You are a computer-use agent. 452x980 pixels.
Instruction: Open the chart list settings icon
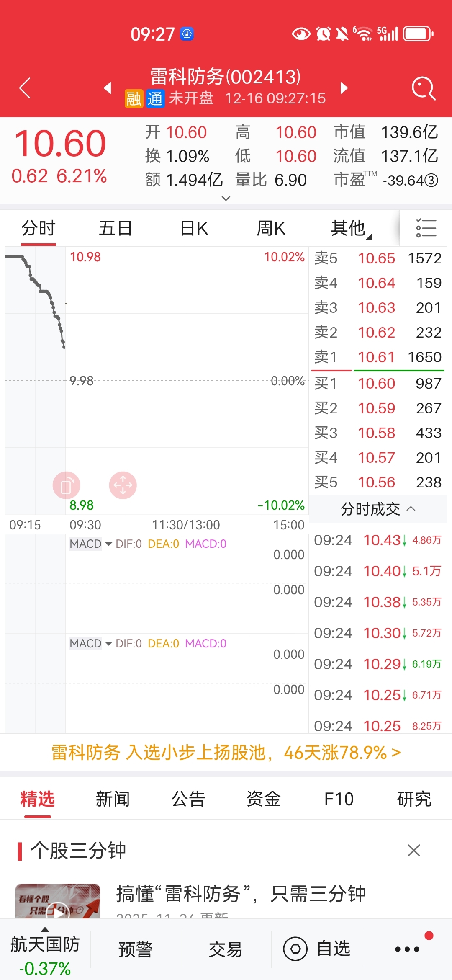426,228
